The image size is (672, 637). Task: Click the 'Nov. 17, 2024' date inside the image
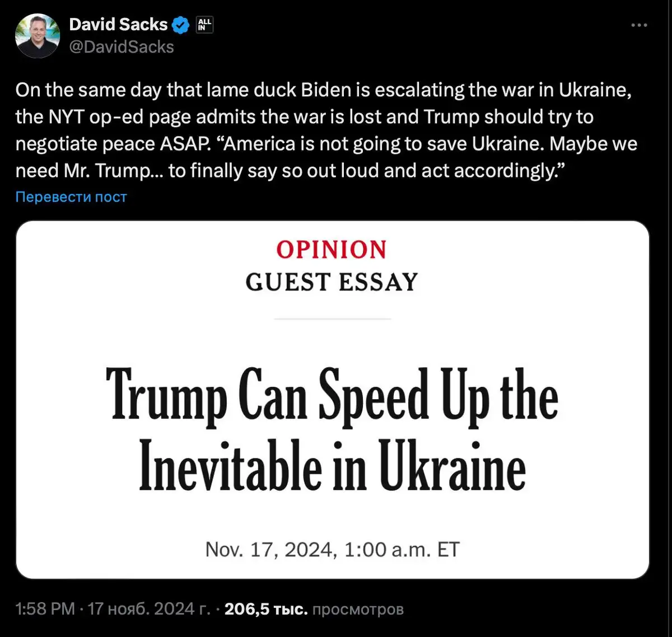pos(332,549)
